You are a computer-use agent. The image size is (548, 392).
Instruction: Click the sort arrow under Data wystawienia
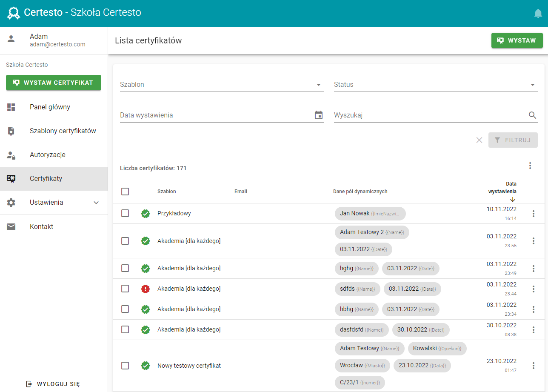pos(513,199)
